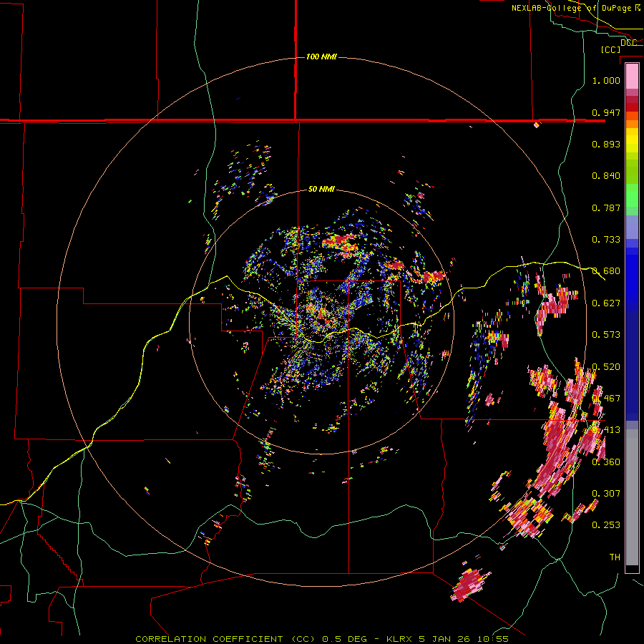The width and height of the screenshot is (644, 644).
Task: Click the 0.893 legend value
Action: click(606, 144)
